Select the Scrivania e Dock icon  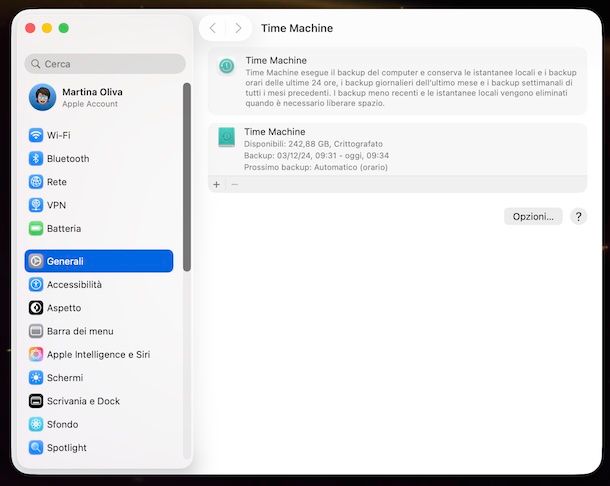36,401
